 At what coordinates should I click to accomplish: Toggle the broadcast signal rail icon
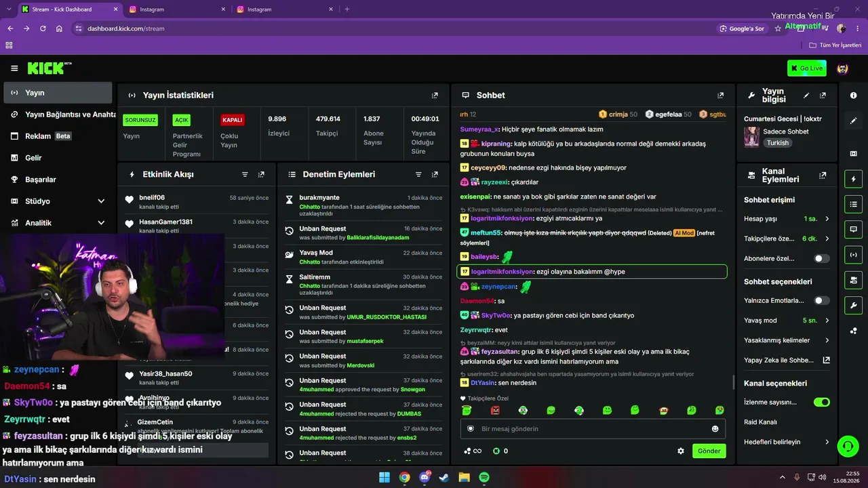tap(853, 254)
